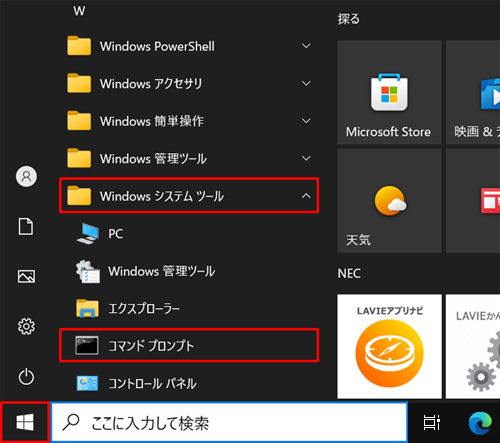Open the Settings gear icon

tap(26, 326)
